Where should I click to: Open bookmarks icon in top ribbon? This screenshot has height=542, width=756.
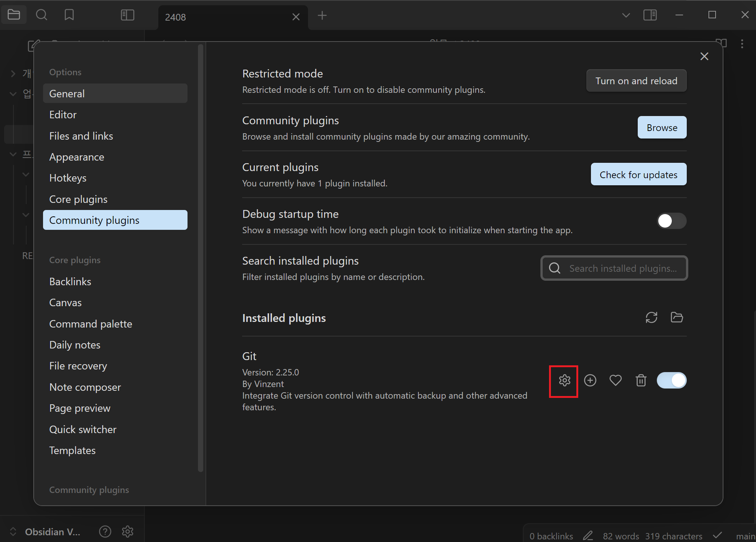click(x=69, y=15)
